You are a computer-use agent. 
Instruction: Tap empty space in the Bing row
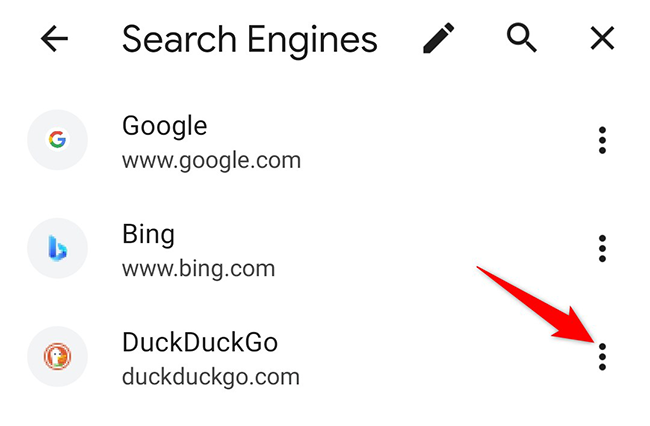[420, 248]
